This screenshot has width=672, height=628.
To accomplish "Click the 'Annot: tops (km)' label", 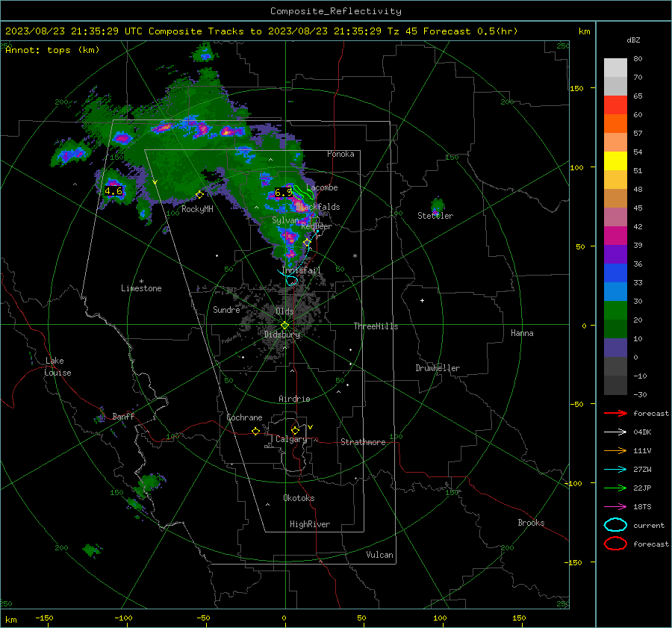I will 52,50.
